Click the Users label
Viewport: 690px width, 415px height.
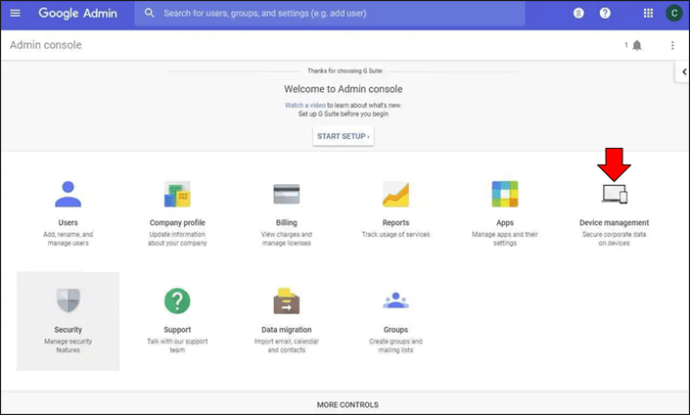(x=68, y=223)
